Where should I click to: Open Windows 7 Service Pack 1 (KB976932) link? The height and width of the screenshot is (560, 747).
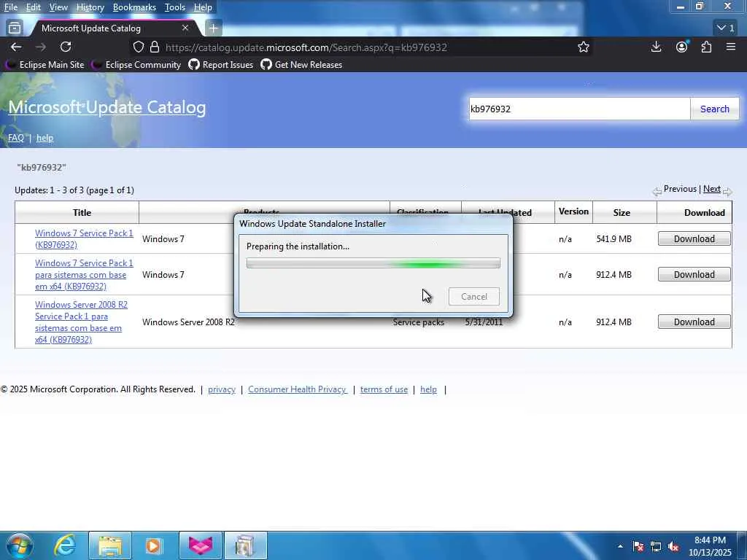click(x=84, y=239)
